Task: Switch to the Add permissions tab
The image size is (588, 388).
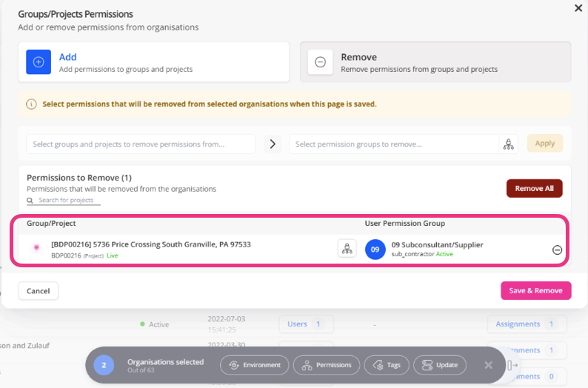Action: coord(154,62)
